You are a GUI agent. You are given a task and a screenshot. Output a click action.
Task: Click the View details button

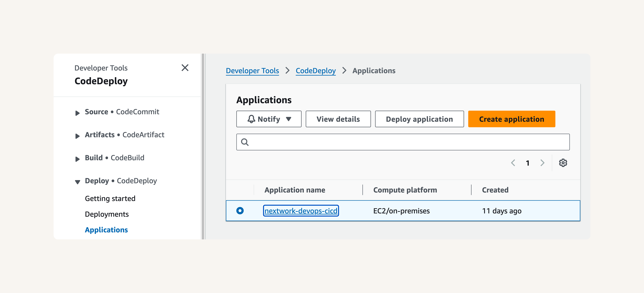tap(338, 119)
